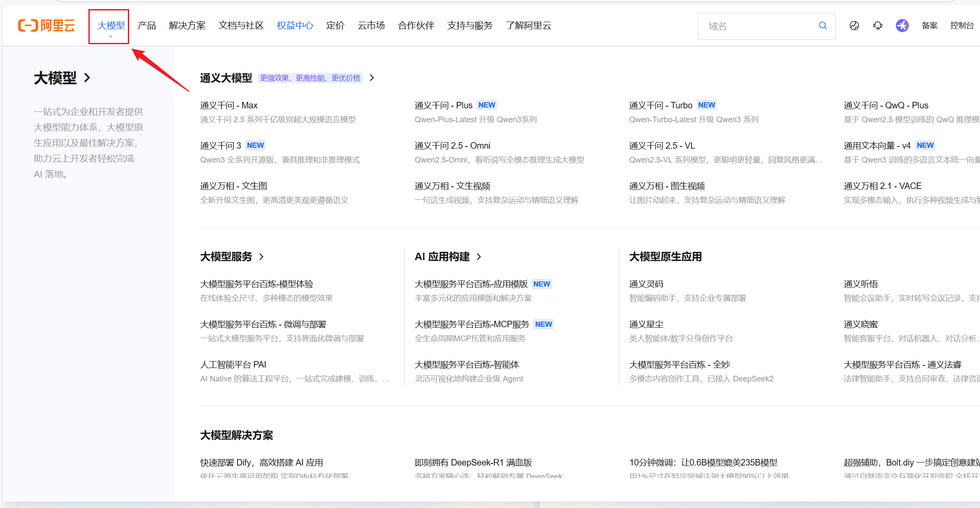Image resolution: width=980 pixels, height=508 pixels.
Task: Open 通义星尘
Action: [646, 324]
